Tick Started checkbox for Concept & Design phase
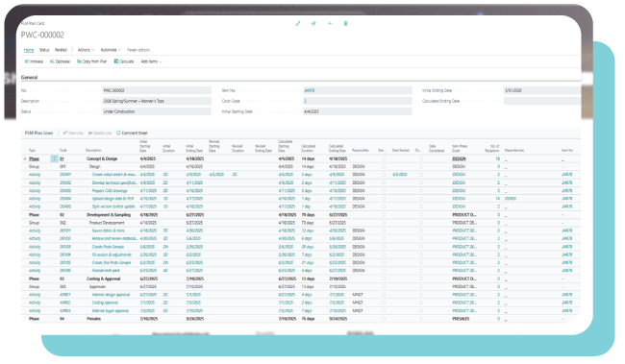This screenshot has height=364, width=625. tap(384, 158)
